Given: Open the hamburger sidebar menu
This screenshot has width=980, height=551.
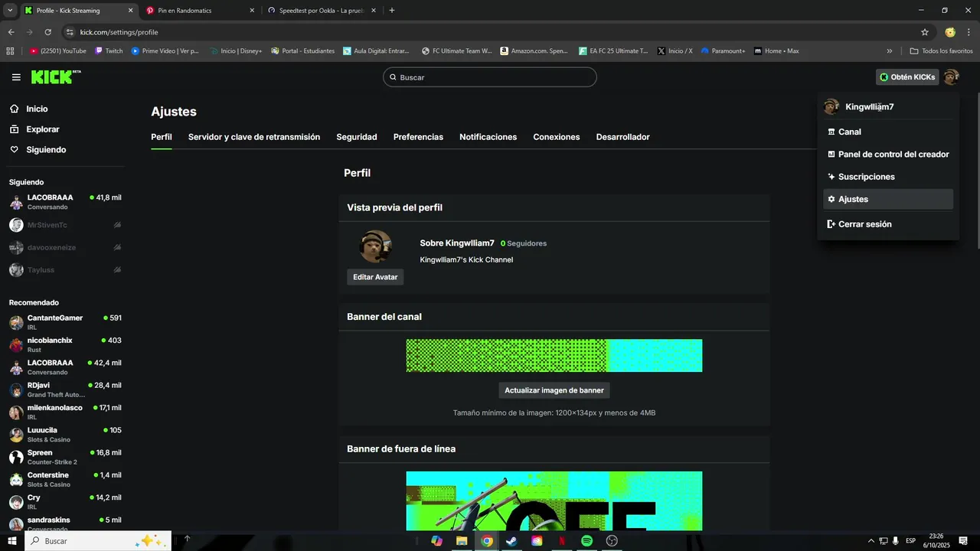Looking at the screenshot, I should 16,77.
